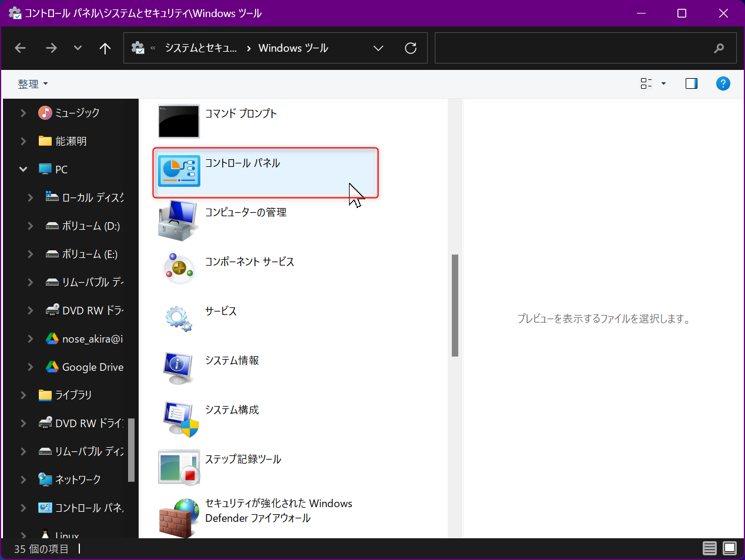This screenshot has width=745, height=560.
Task: Click the overflow chevron in address bar
Action: (x=153, y=48)
